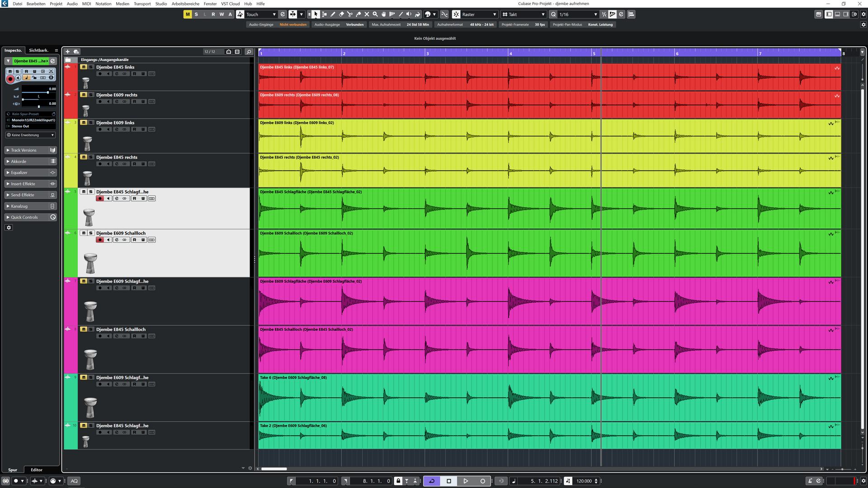Click the tempo 120.000 field

[x=584, y=481]
